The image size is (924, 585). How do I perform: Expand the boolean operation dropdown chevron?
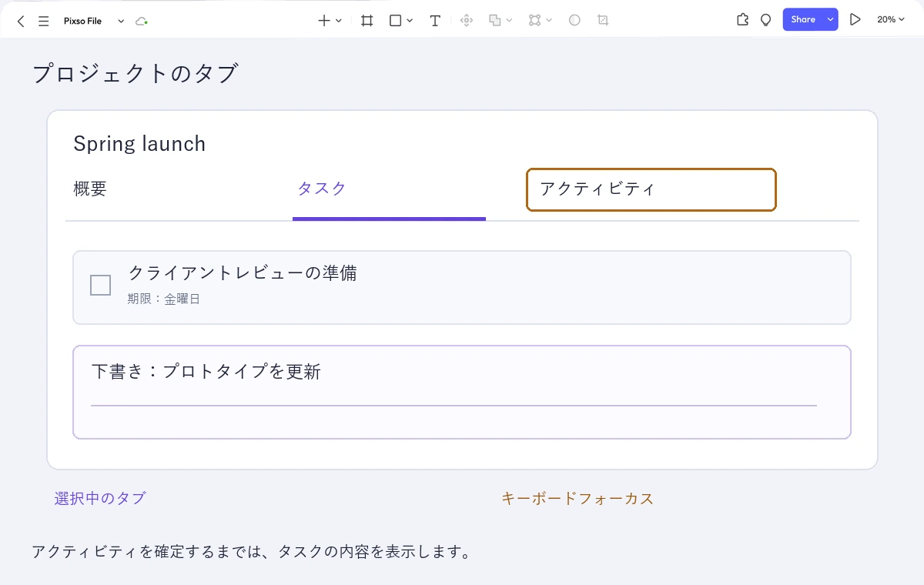pyautogui.click(x=510, y=21)
